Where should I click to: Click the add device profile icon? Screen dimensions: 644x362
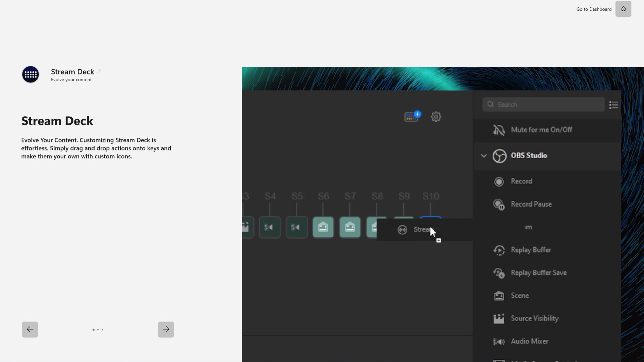click(412, 116)
